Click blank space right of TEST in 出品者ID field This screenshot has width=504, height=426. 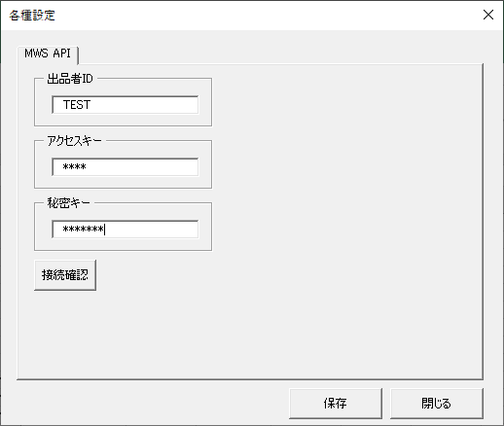pyautogui.click(x=144, y=105)
